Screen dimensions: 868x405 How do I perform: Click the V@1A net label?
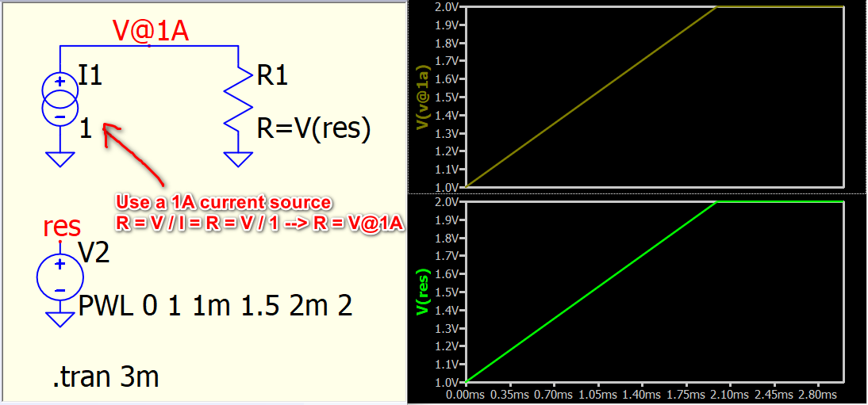pyautogui.click(x=151, y=30)
